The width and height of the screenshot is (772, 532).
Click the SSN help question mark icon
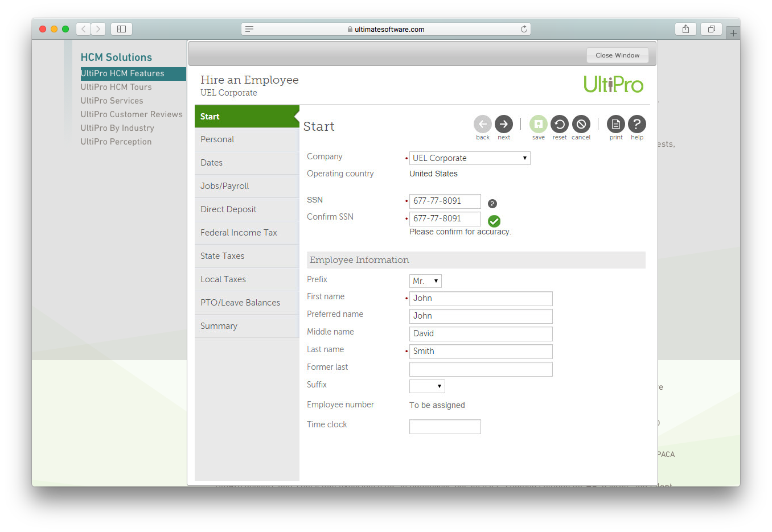tap(492, 204)
